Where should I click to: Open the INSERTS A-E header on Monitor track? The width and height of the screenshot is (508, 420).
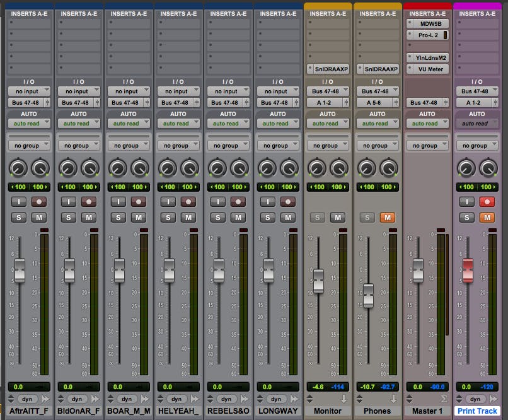[x=328, y=13]
